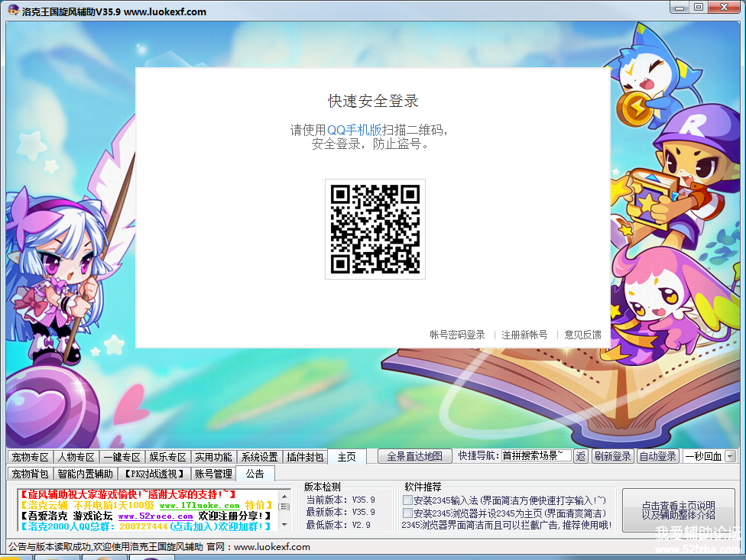Click QQ group 208727444 join line
Image resolution: width=746 pixels, height=560 pixels.
coord(146,526)
